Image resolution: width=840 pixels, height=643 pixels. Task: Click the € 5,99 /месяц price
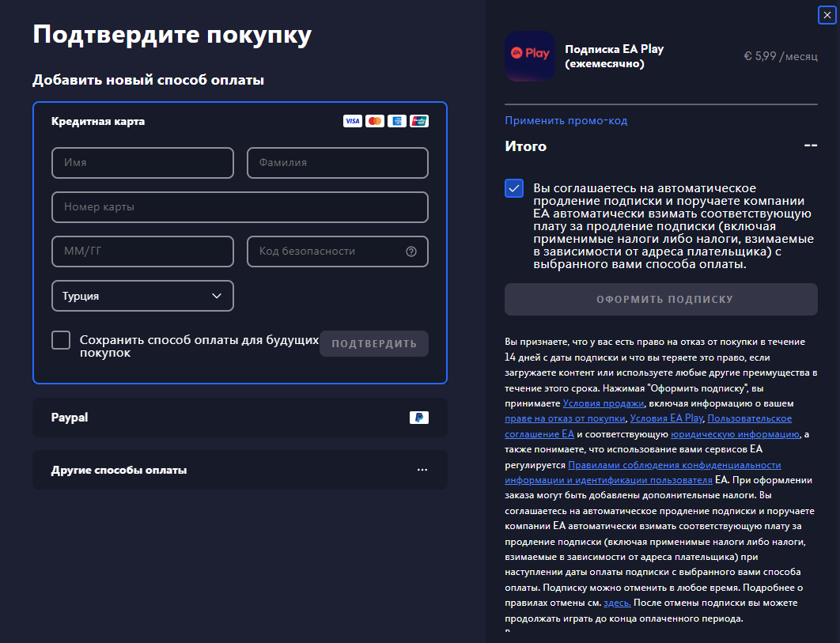tap(781, 56)
